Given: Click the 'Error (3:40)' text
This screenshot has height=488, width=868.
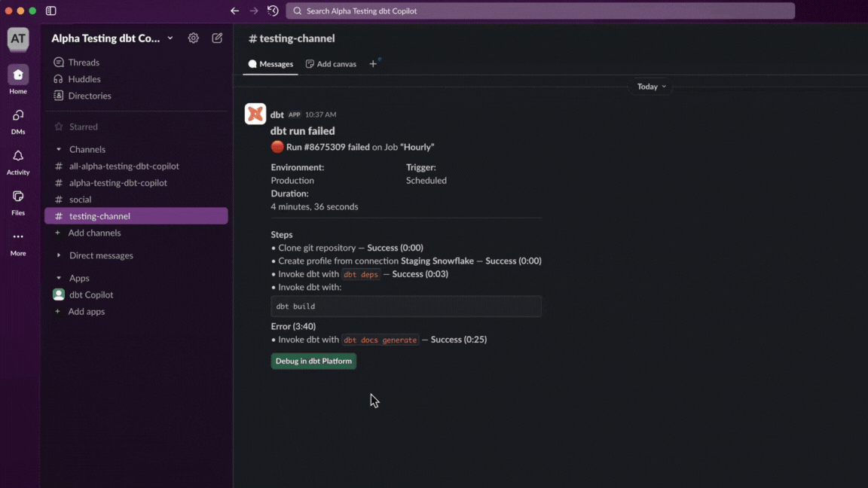Looking at the screenshot, I should [x=293, y=326].
